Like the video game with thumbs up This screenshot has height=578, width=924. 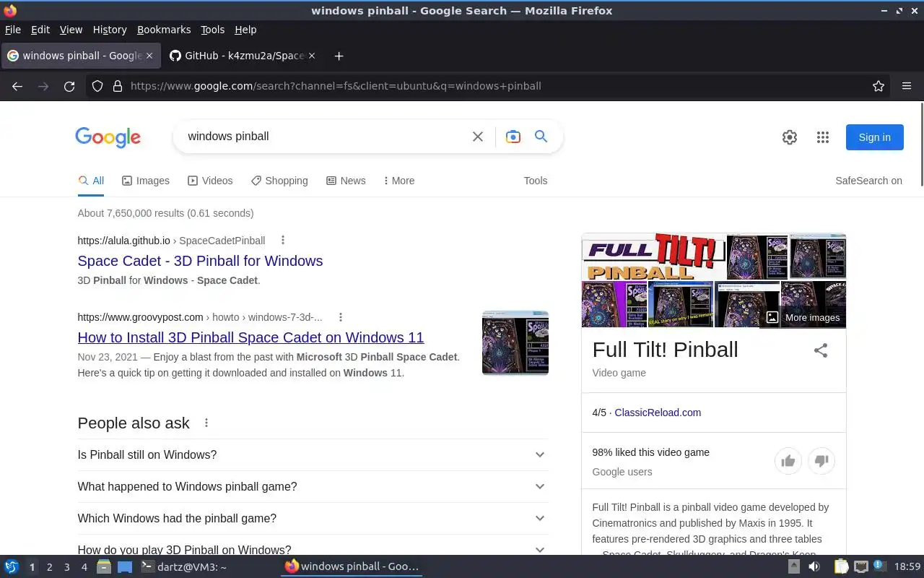(x=788, y=461)
